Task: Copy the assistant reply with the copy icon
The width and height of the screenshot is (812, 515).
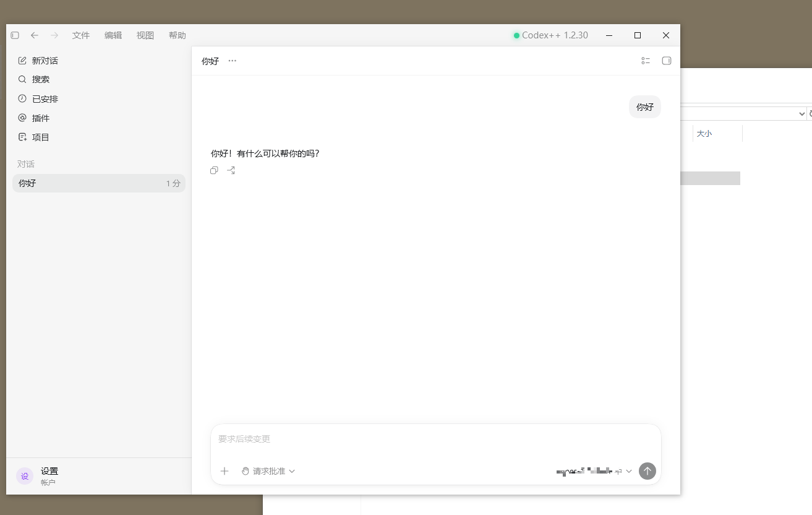Action: click(x=214, y=170)
